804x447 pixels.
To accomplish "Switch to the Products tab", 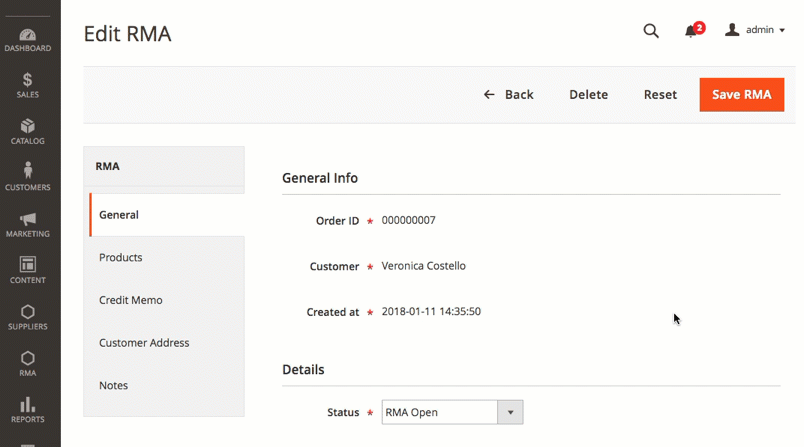I will pos(120,258).
